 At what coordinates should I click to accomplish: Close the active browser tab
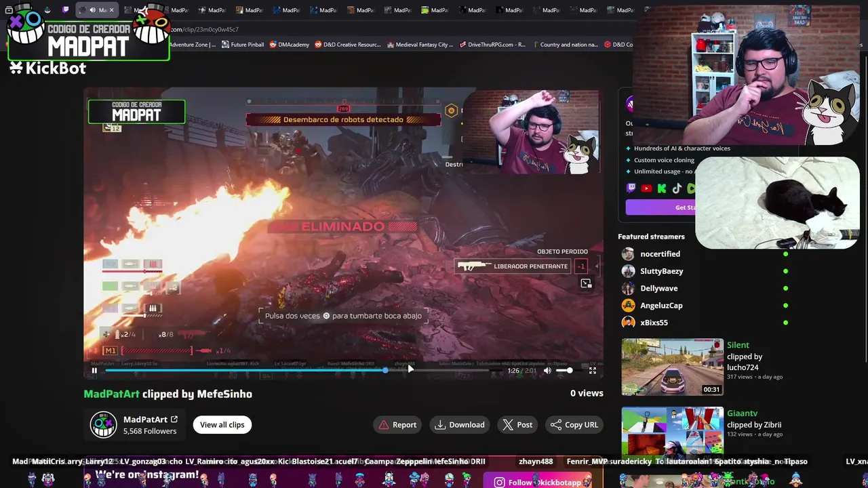(x=111, y=10)
